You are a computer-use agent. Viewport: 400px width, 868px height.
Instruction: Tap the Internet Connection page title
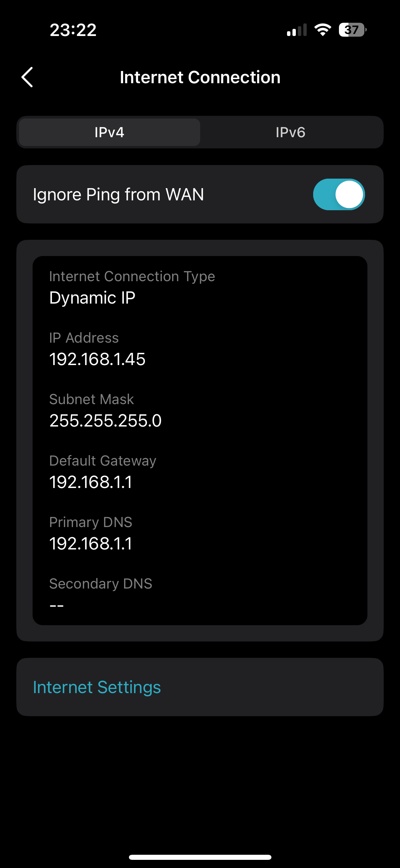pyautogui.click(x=200, y=77)
